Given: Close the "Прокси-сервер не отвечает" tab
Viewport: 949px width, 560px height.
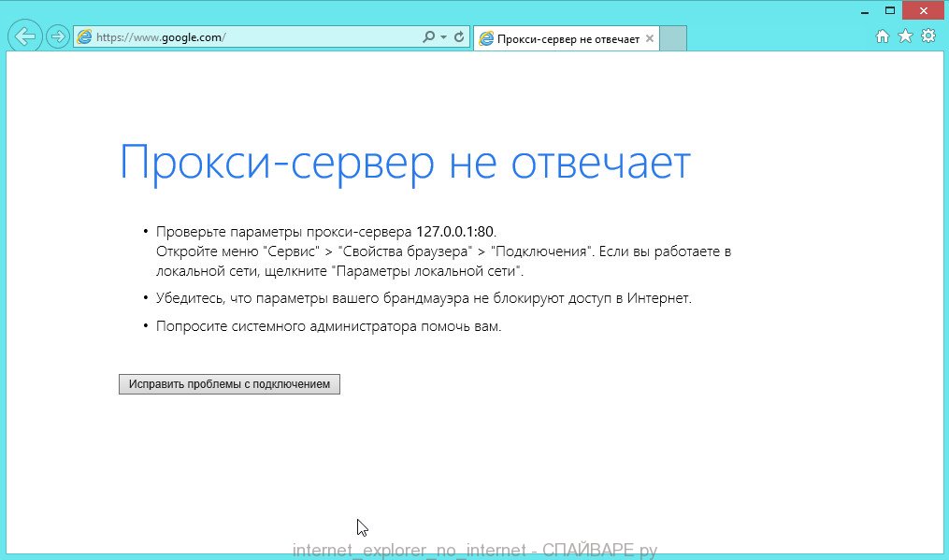Looking at the screenshot, I should click(x=650, y=38).
